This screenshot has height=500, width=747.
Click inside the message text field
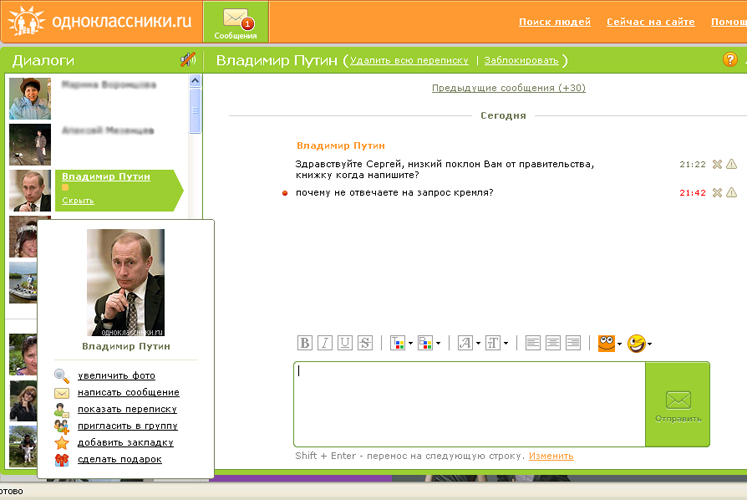(x=468, y=403)
